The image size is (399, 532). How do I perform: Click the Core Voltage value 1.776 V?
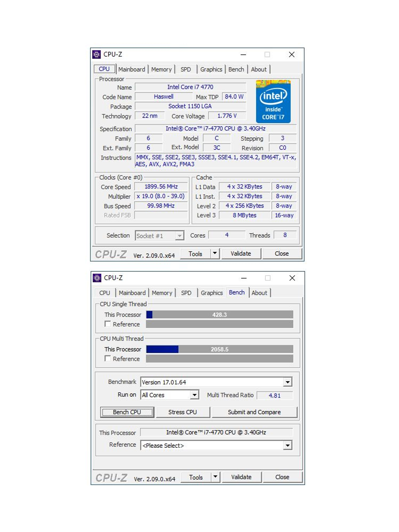click(227, 116)
